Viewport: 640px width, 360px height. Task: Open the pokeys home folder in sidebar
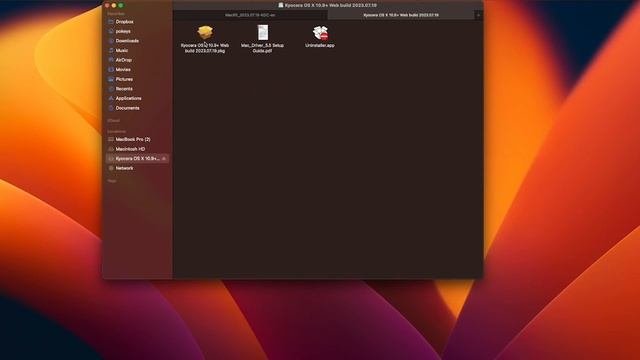click(123, 31)
